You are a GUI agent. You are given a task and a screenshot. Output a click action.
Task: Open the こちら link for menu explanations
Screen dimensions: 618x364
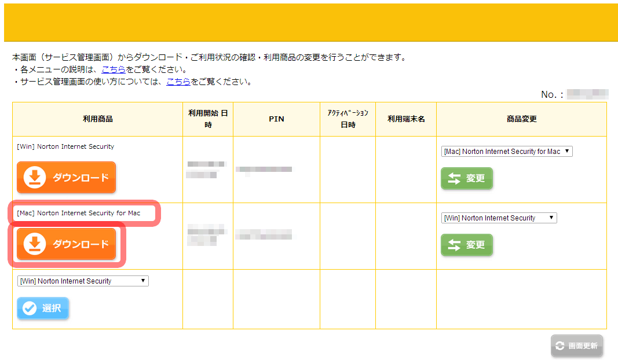[114, 69]
